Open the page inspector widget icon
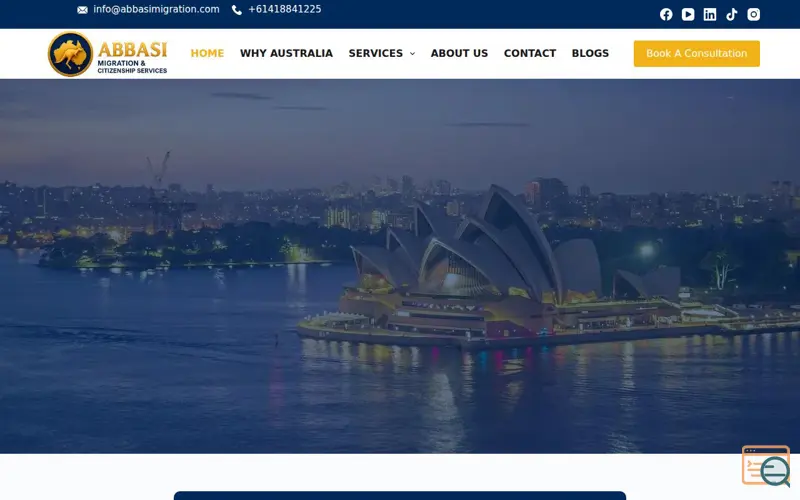 766,466
